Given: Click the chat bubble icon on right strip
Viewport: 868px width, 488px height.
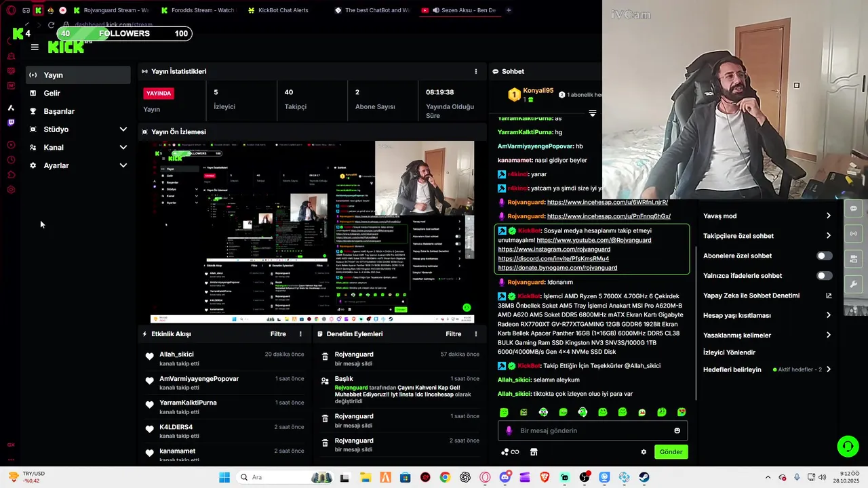Looking at the screenshot, I should [x=854, y=209].
